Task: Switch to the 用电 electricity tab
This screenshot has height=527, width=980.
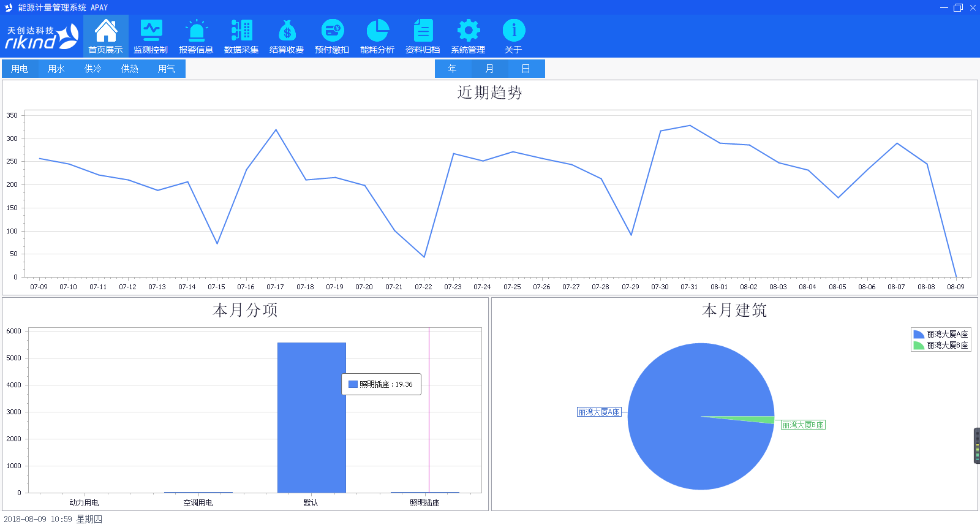Action: [20, 69]
